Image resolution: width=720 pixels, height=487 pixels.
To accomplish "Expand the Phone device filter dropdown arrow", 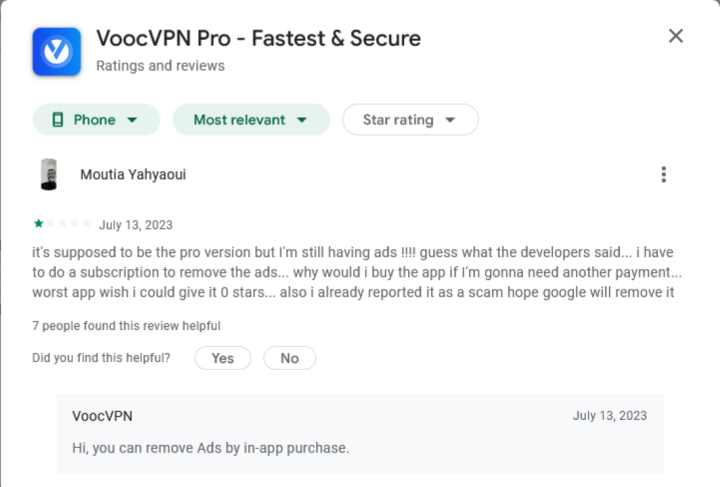I will click(132, 120).
